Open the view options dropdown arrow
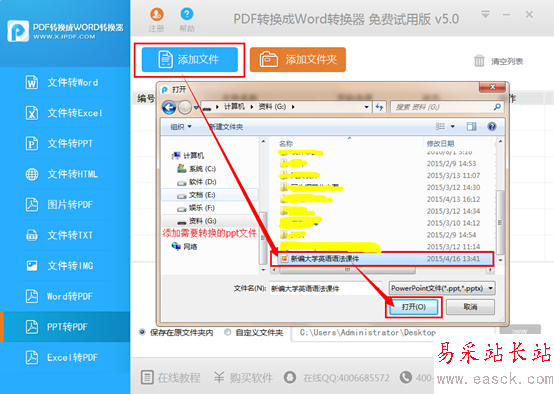 point(453,127)
